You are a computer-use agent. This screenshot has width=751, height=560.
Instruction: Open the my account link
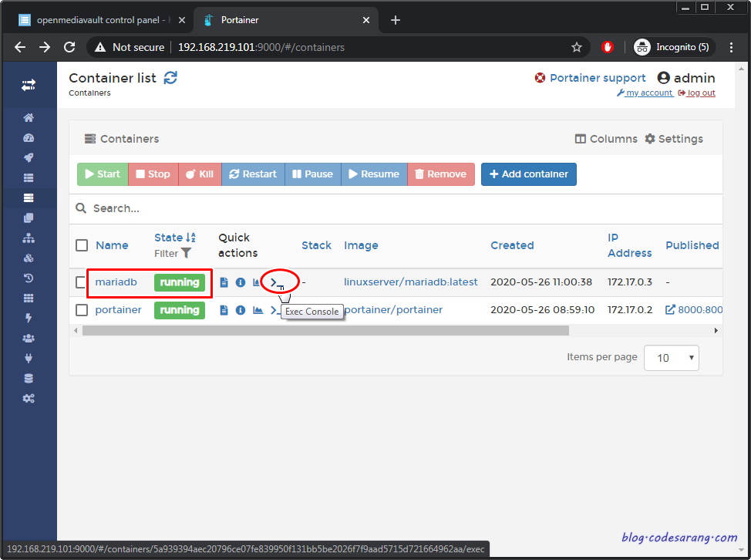coord(645,93)
